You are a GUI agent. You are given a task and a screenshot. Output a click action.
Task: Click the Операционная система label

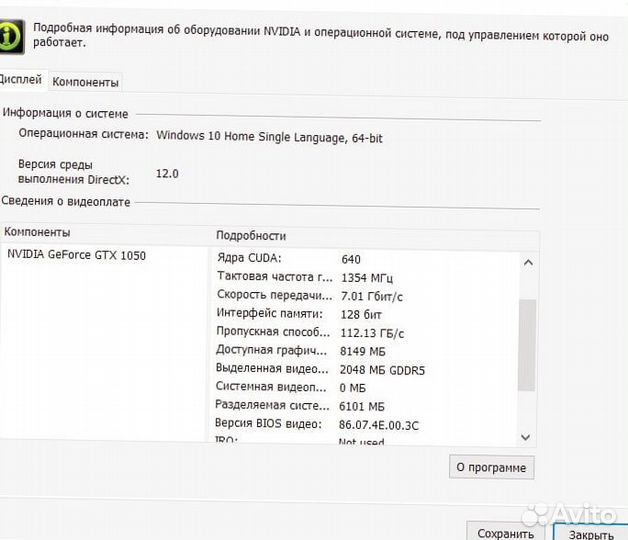83,133
